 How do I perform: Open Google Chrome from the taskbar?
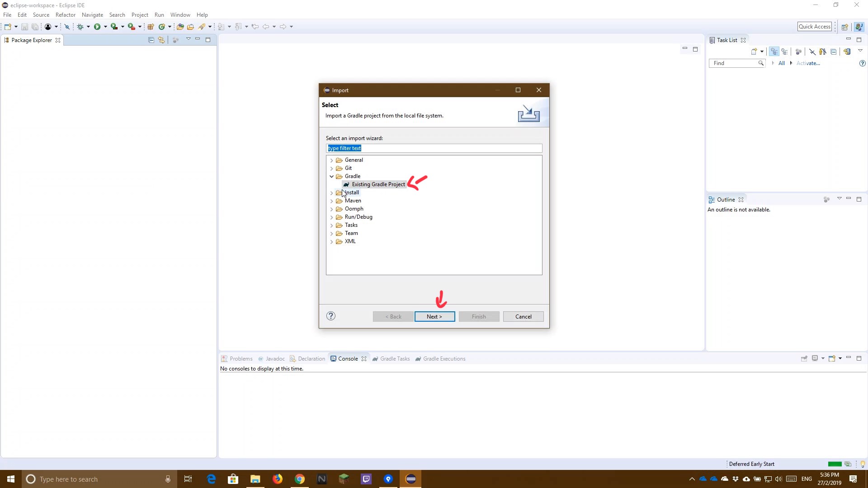pyautogui.click(x=299, y=479)
